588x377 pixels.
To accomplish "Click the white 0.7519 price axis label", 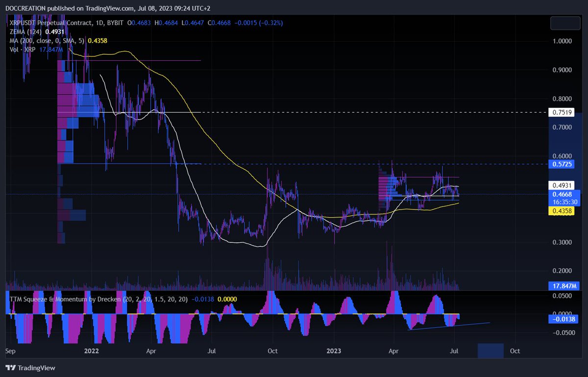I will 561,113.
